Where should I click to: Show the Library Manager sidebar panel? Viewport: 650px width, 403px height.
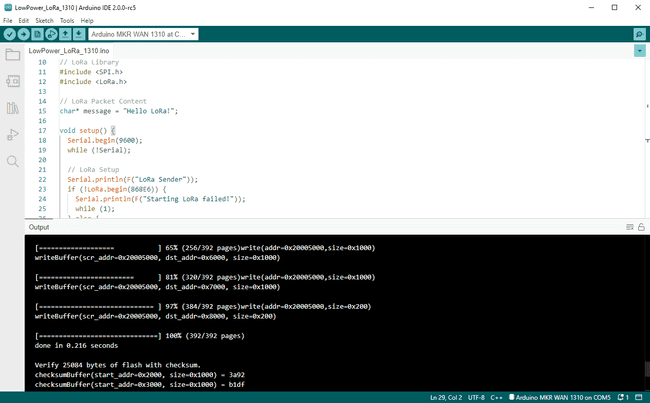(x=13, y=108)
